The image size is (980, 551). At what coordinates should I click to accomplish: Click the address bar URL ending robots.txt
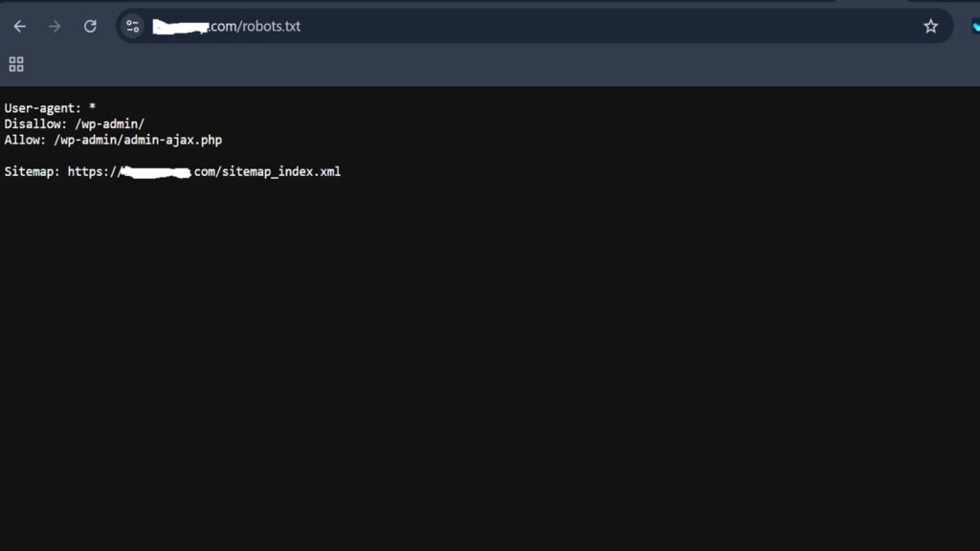coord(226,26)
